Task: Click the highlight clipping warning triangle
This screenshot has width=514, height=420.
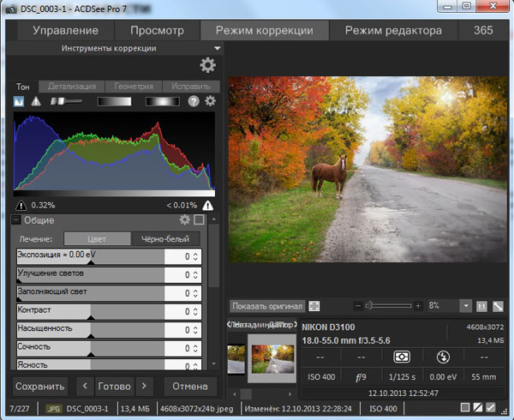Action: [208, 205]
